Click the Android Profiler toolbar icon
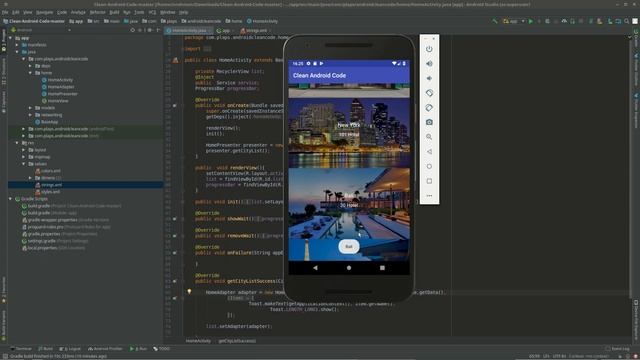The image size is (640, 360). [x=564, y=21]
